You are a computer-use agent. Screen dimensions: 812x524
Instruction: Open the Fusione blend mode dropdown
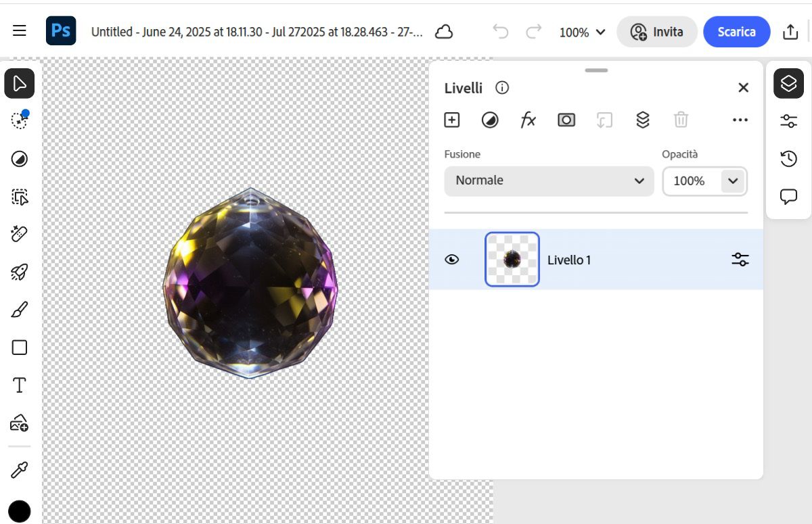coord(548,181)
